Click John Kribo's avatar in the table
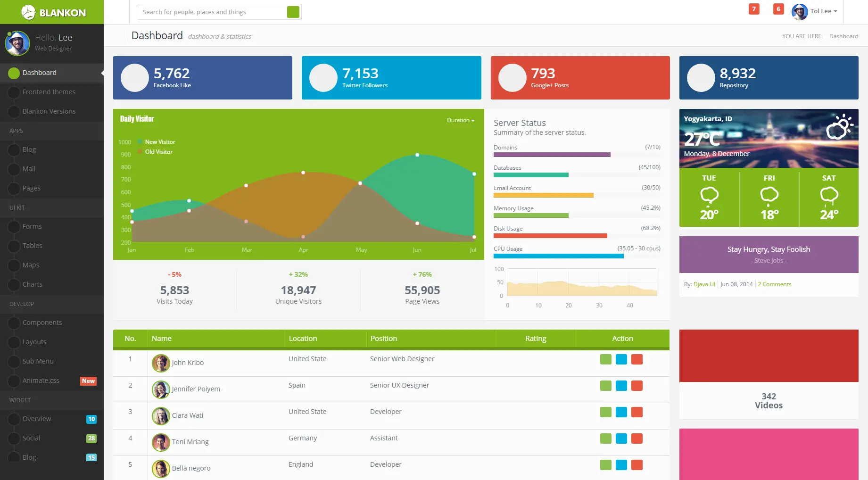Viewport: 868px width, 480px height. tap(161, 363)
